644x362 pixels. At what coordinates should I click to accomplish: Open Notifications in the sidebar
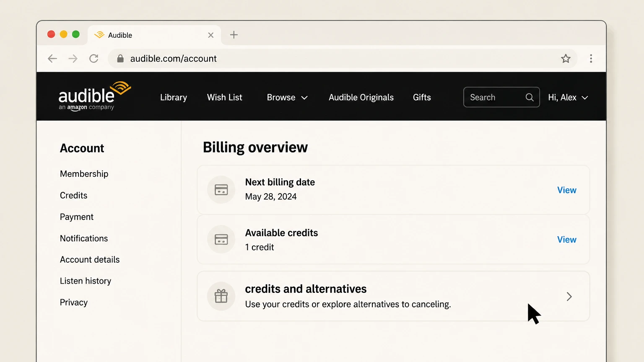click(x=84, y=238)
